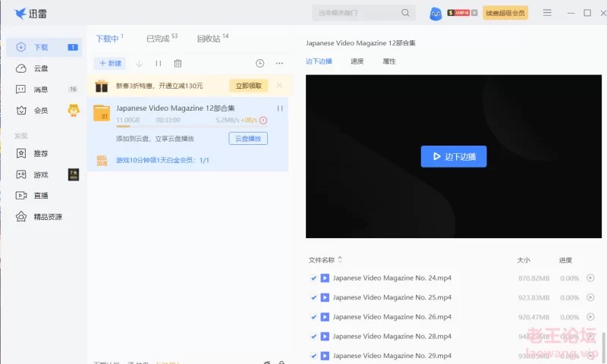This screenshot has height=364, width=607.
Task: Play icon for No. 26.mp4 row
Action: click(x=590, y=316)
